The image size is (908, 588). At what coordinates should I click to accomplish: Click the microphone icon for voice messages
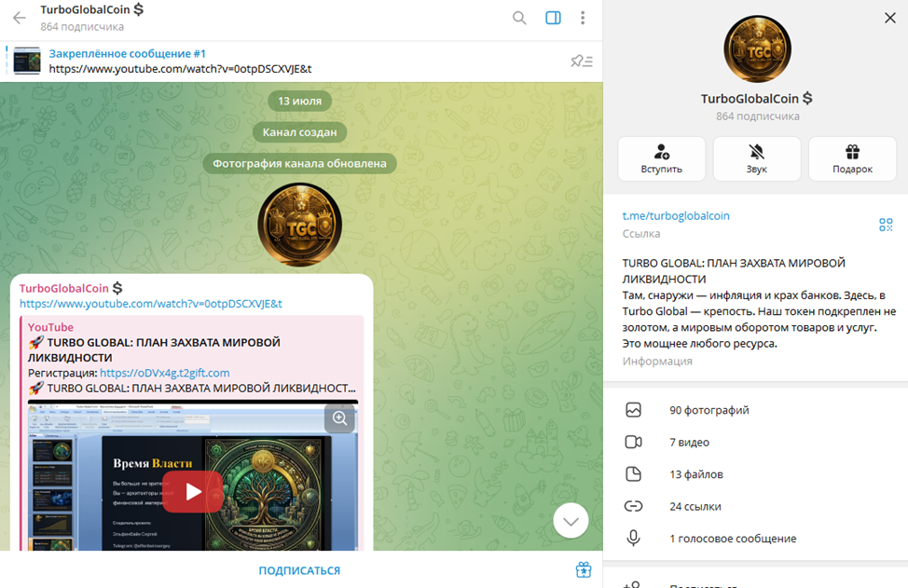pyautogui.click(x=634, y=539)
